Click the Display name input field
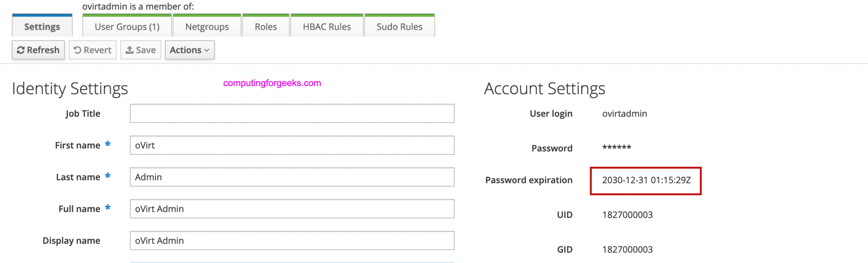868x263 pixels. [x=292, y=241]
